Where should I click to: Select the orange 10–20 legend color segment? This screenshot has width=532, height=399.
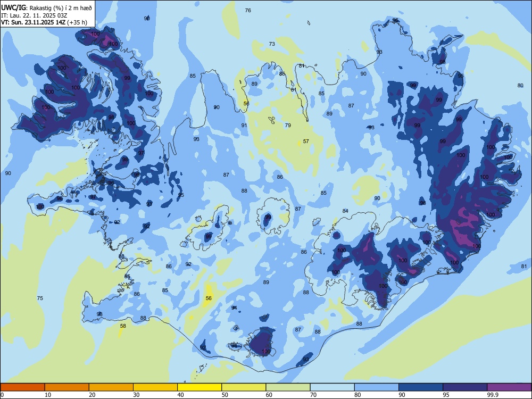[67, 387]
